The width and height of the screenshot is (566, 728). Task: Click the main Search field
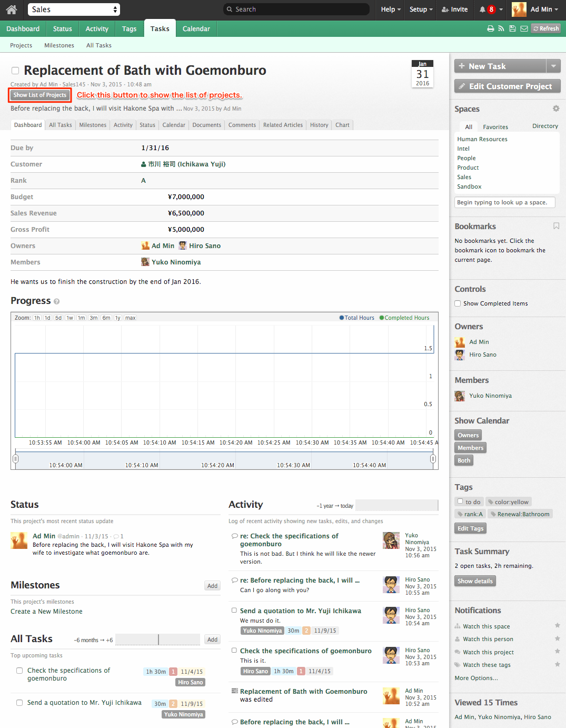[x=296, y=9]
